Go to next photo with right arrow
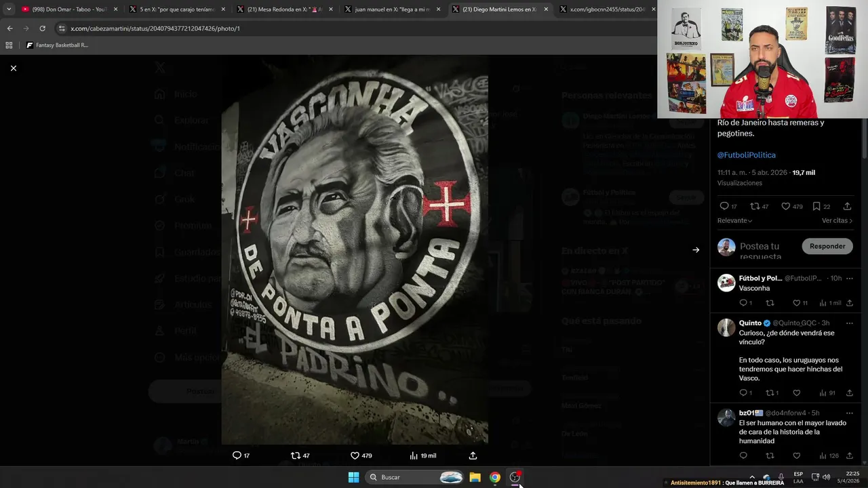Screen dimensions: 868x488 696,250
